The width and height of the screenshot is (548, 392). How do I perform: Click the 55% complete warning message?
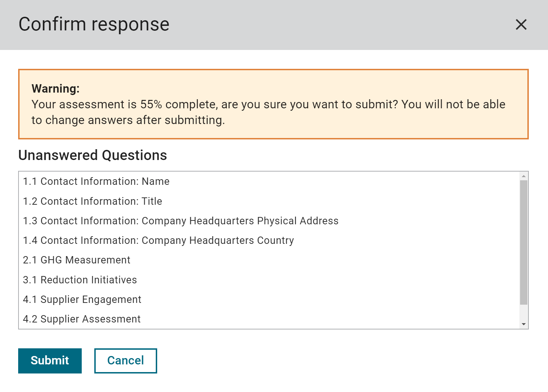pyautogui.click(x=268, y=112)
